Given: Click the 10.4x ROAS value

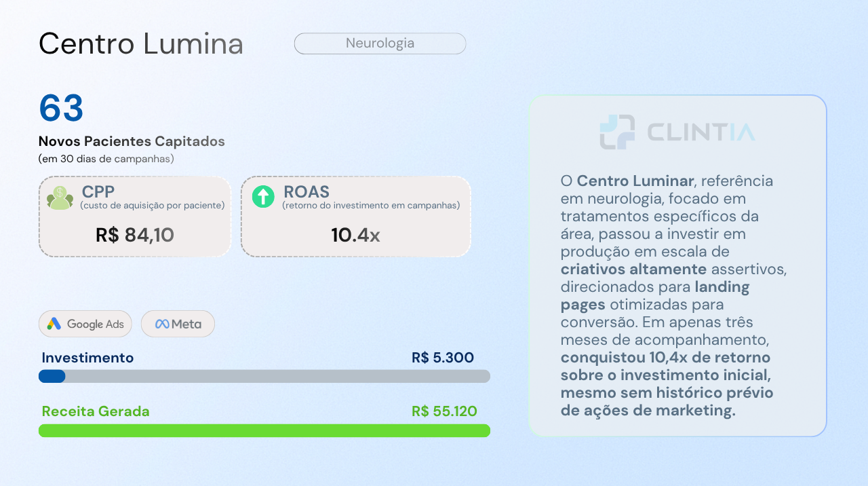Looking at the screenshot, I should pos(355,235).
